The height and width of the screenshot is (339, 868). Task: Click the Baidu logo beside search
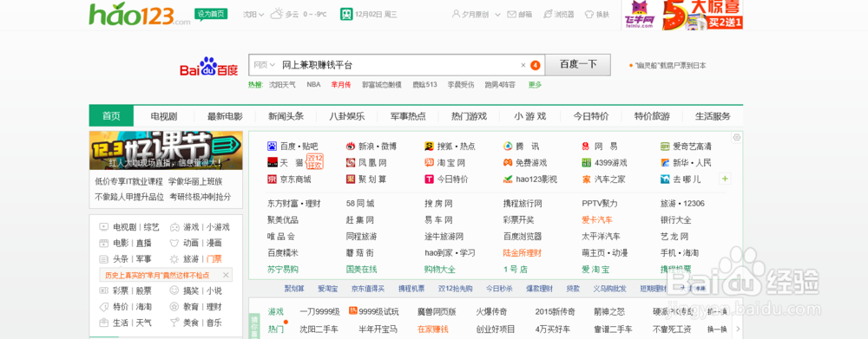(208, 67)
